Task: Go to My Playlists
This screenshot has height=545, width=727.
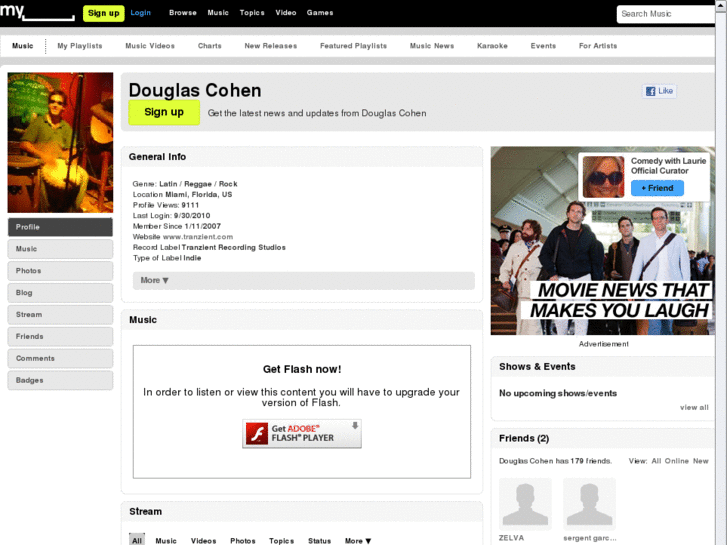Action: (80, 46)
